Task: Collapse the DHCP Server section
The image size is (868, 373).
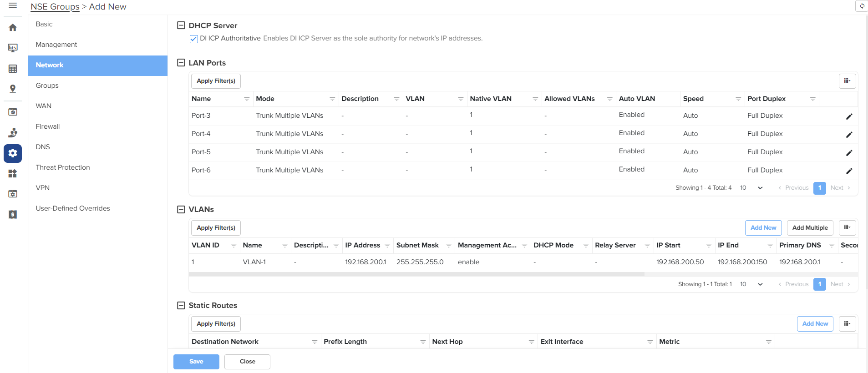Action: [x=181, y=25]
